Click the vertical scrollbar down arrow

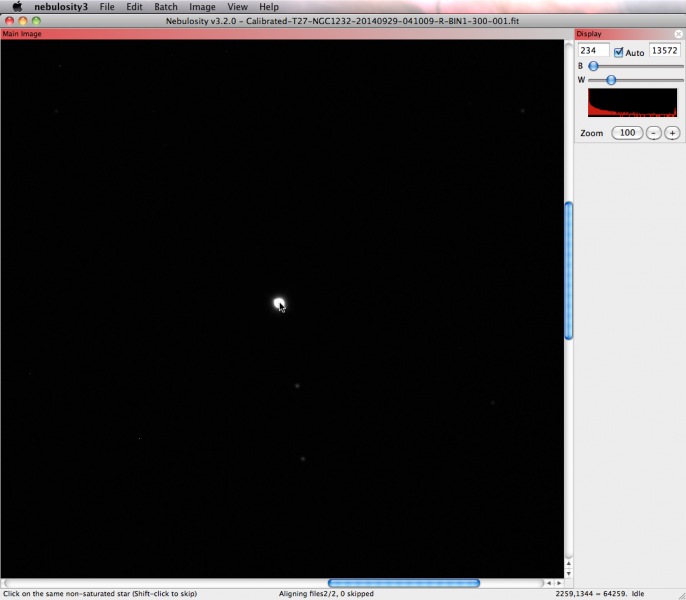pos(568,574)
